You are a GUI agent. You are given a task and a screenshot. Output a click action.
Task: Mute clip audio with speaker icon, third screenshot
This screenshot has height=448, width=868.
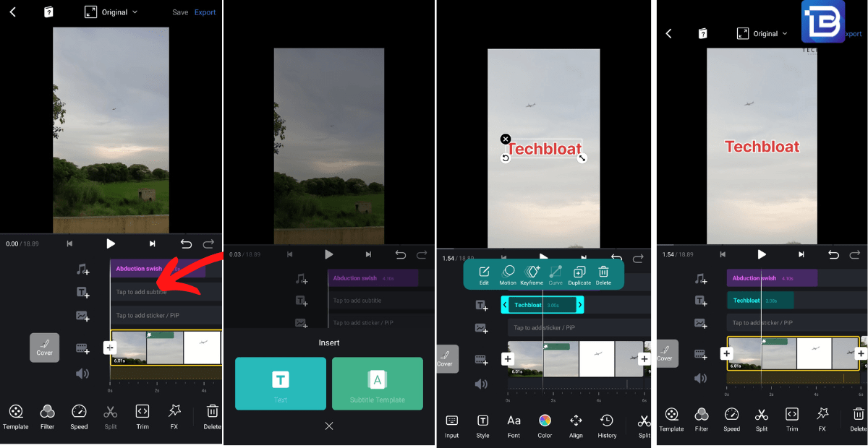(x=481, y=384)
